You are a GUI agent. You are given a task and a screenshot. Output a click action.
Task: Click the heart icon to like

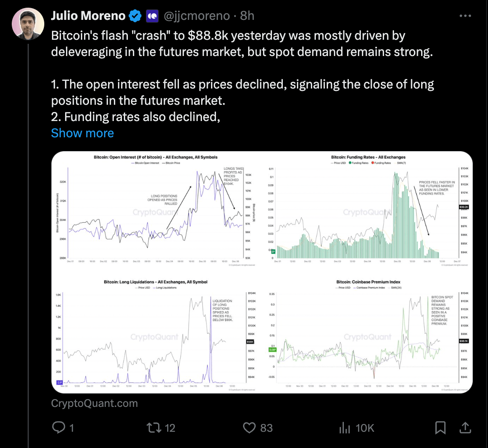[250, 427]
